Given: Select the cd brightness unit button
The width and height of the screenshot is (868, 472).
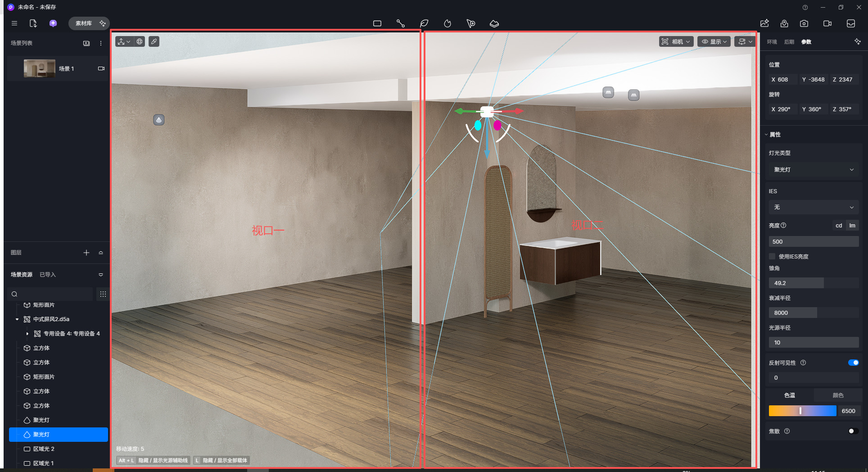Looking at the screenshot, I should tap(839, 226).
